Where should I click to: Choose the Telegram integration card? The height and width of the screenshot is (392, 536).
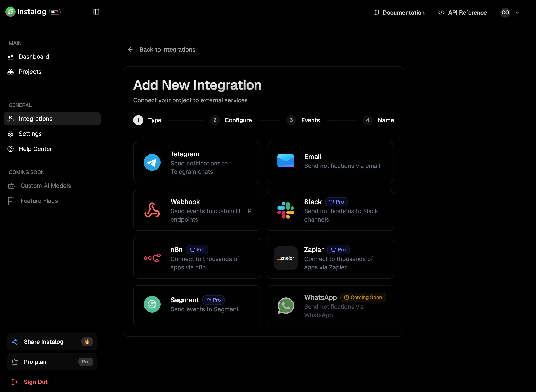(197, 162)
